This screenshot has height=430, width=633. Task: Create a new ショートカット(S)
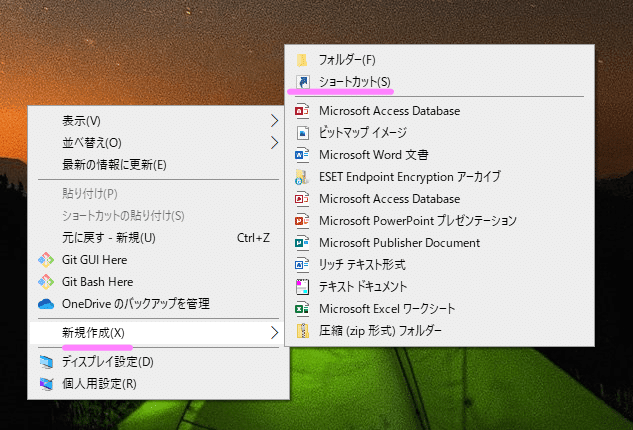click(440, 82)
